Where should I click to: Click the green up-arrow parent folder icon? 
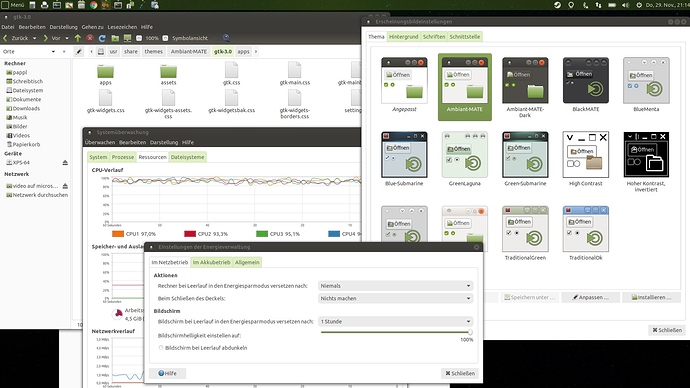click(78, 38)
